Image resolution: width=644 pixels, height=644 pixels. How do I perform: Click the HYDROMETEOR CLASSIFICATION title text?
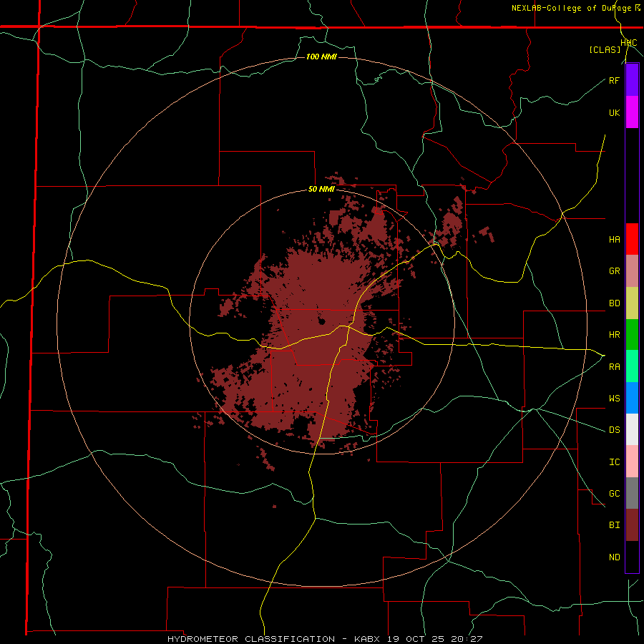(x=251, y=639)
